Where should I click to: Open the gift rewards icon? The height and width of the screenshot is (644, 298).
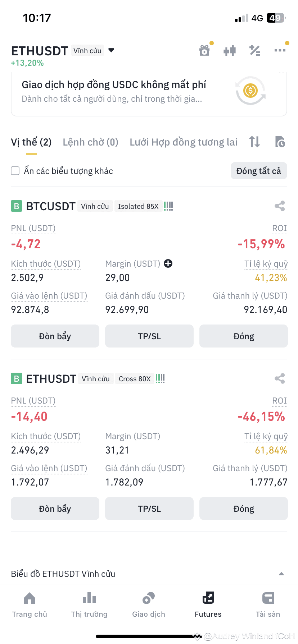(x=204, y=51)
